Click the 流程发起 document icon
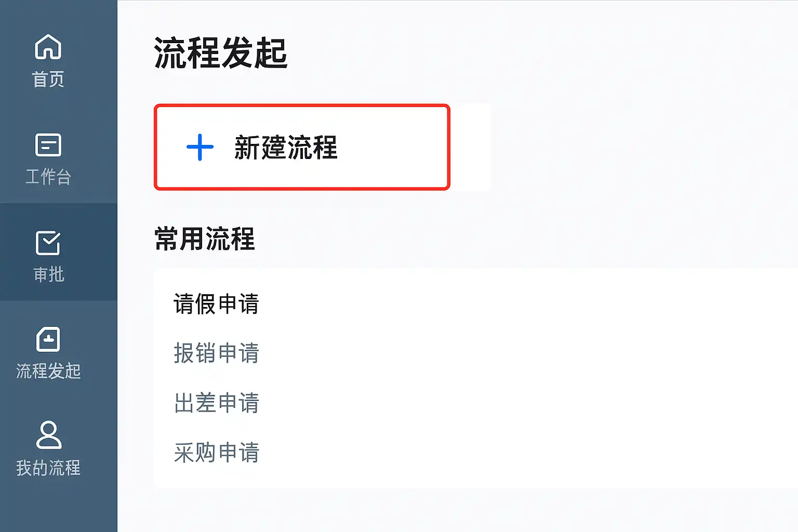The image size is (798, 532). [48, 340]
